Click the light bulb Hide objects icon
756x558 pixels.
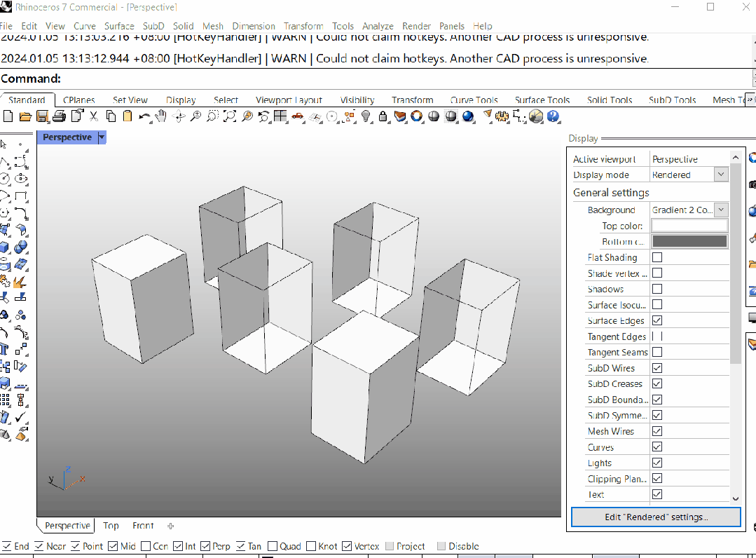pyautogui.click(x=366, y=116)
